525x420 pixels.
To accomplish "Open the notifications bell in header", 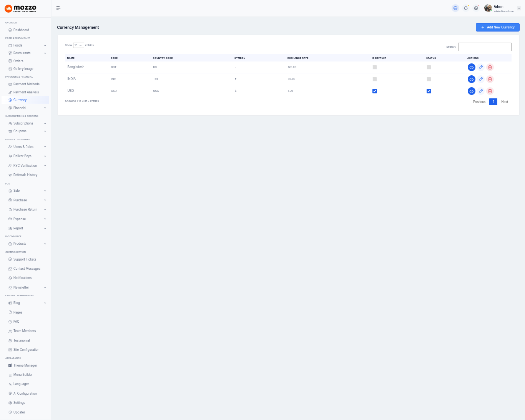I will pos(466,8).
